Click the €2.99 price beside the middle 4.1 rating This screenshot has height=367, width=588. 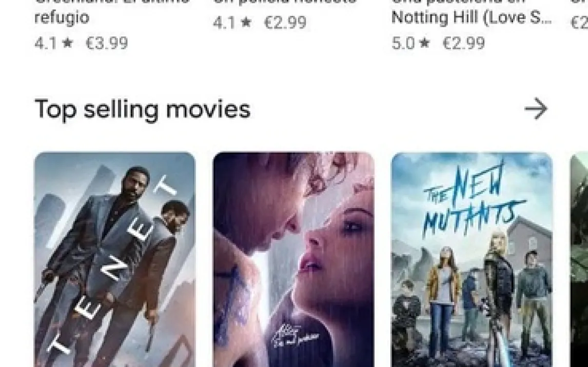285,22
